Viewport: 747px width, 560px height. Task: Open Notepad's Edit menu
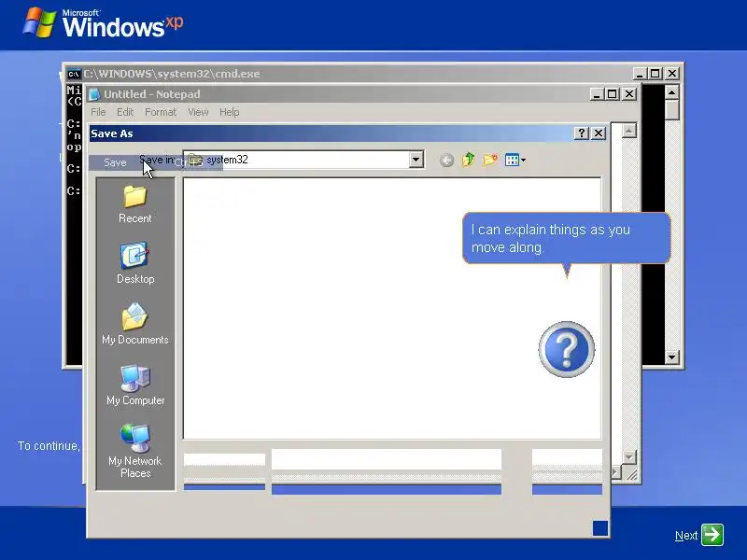[125, 112]
